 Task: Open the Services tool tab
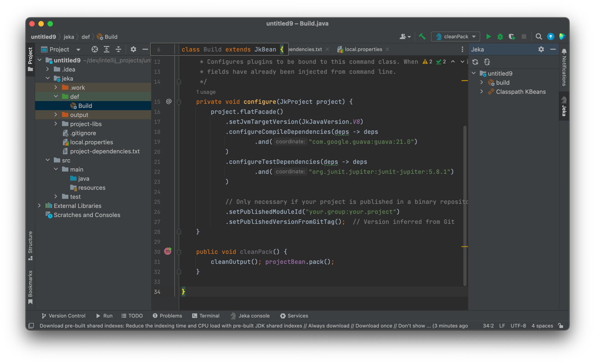294,316
